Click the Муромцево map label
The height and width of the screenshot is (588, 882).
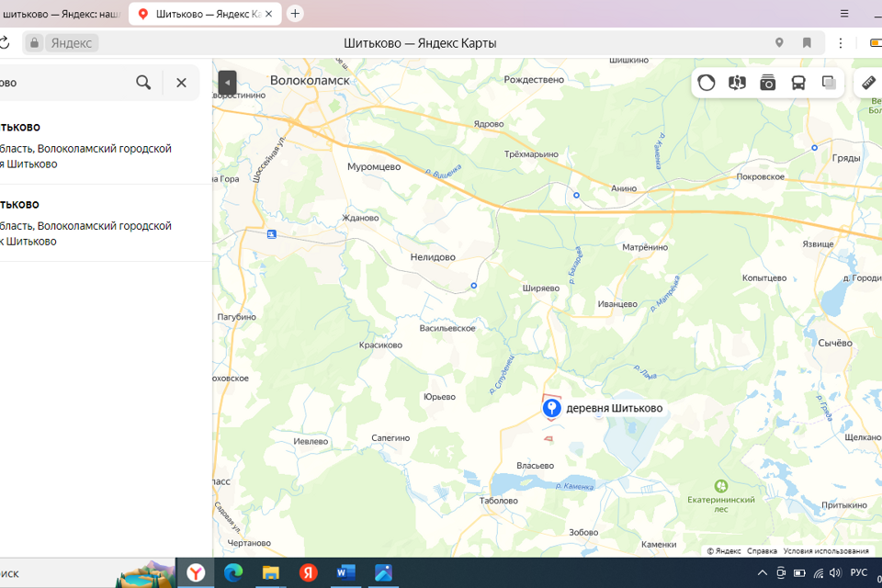pos(374,166)
